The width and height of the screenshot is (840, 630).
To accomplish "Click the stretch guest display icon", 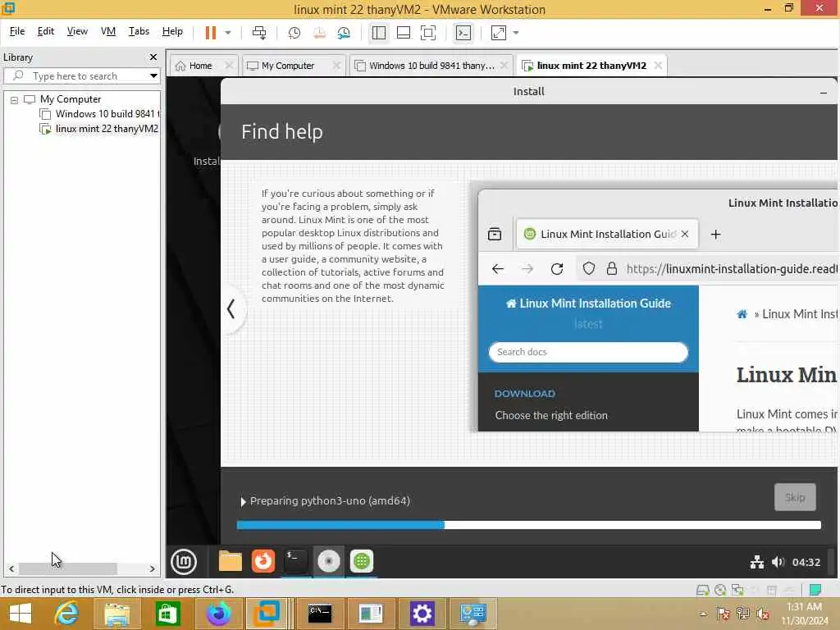I will point(498,33).
